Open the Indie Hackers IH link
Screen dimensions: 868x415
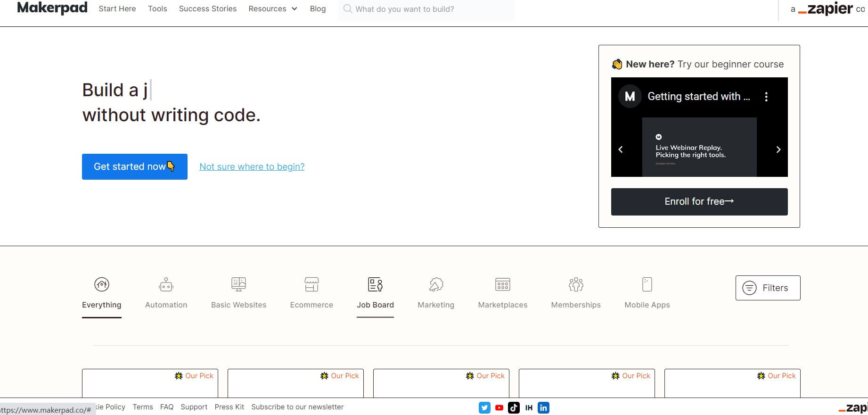(529, 408)
